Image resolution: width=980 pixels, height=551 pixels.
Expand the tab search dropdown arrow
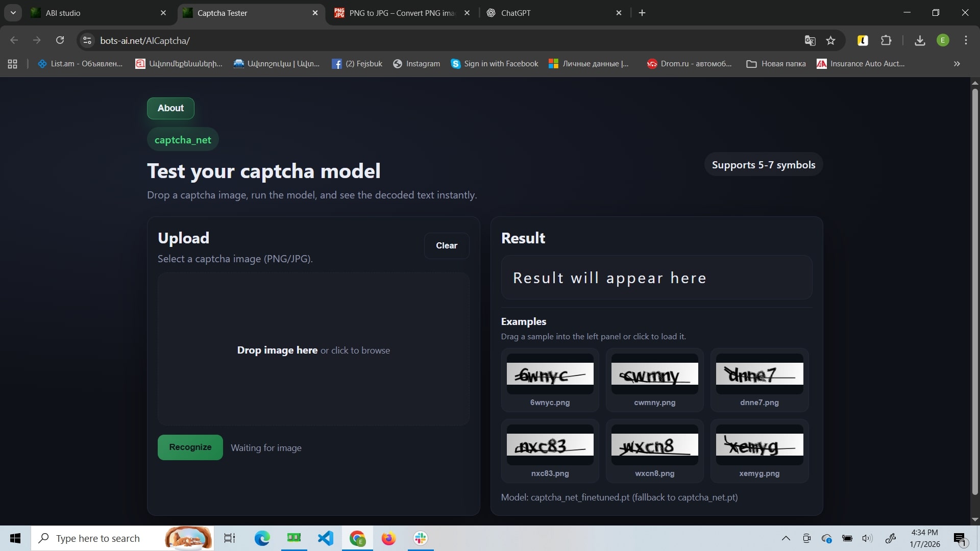[x=13, y=13]
